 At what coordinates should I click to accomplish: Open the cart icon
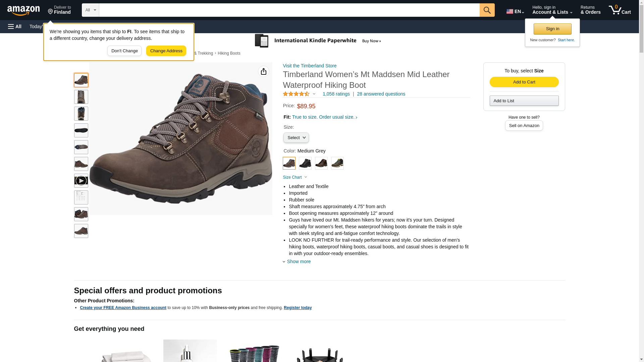click(619, 10)
